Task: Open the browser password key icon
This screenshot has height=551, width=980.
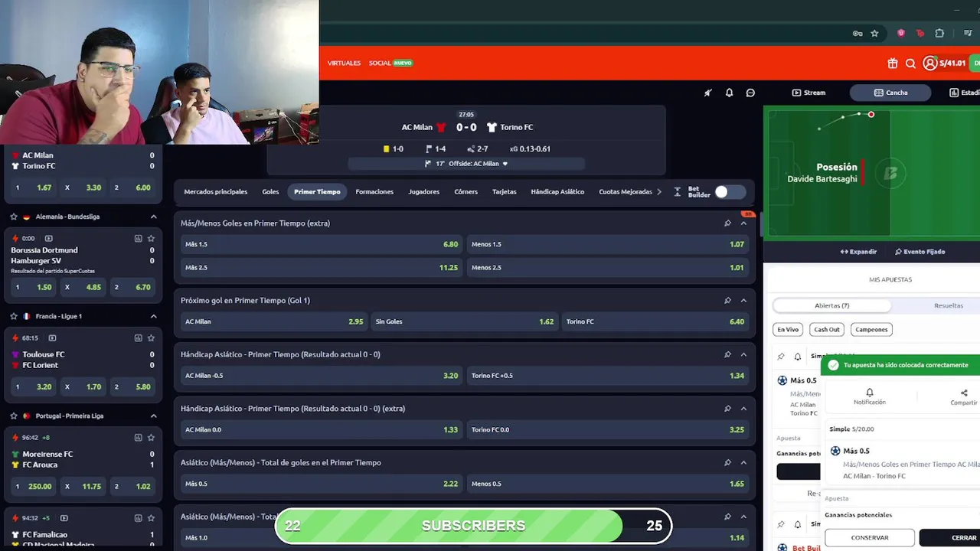Action: 857,34
